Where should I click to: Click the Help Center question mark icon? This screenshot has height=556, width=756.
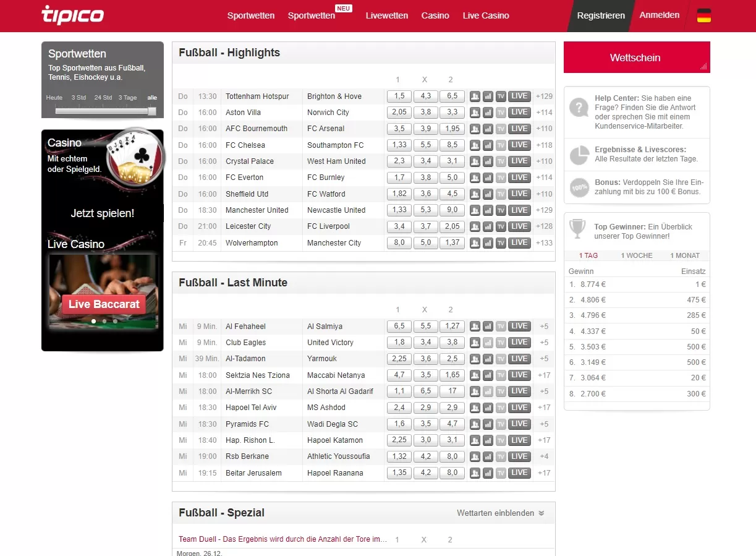(x=579, y=108)
